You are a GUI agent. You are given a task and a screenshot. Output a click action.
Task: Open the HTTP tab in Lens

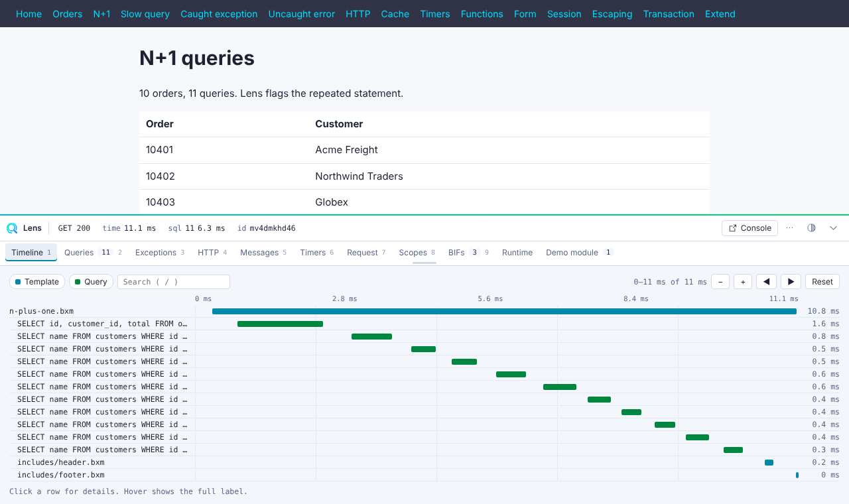click(212, 253)
